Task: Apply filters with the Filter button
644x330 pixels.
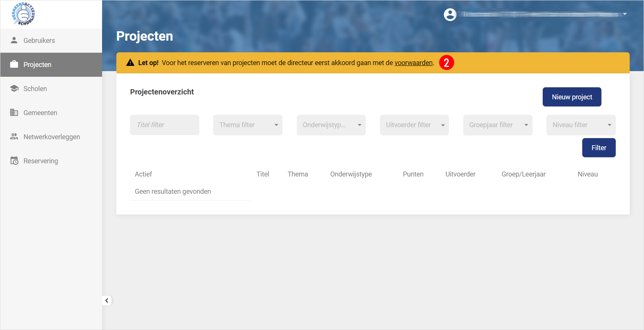Action: pos(599,148)
